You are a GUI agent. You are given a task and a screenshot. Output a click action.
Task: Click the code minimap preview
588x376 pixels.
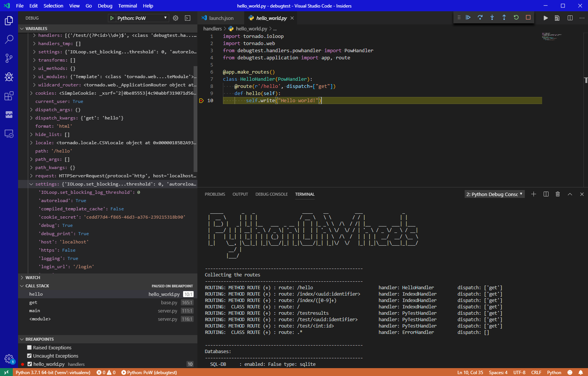pyautogui.click(x=552, y=36)
